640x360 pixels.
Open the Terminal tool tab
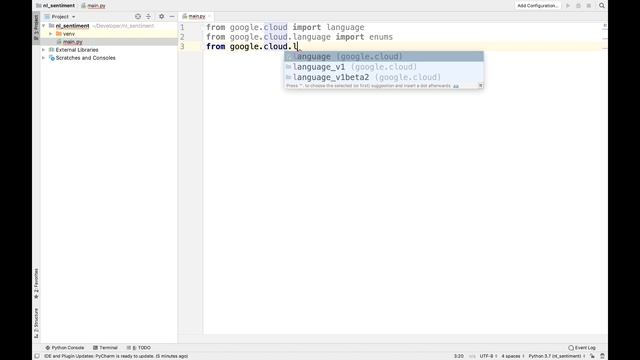(x=105, y=348)
